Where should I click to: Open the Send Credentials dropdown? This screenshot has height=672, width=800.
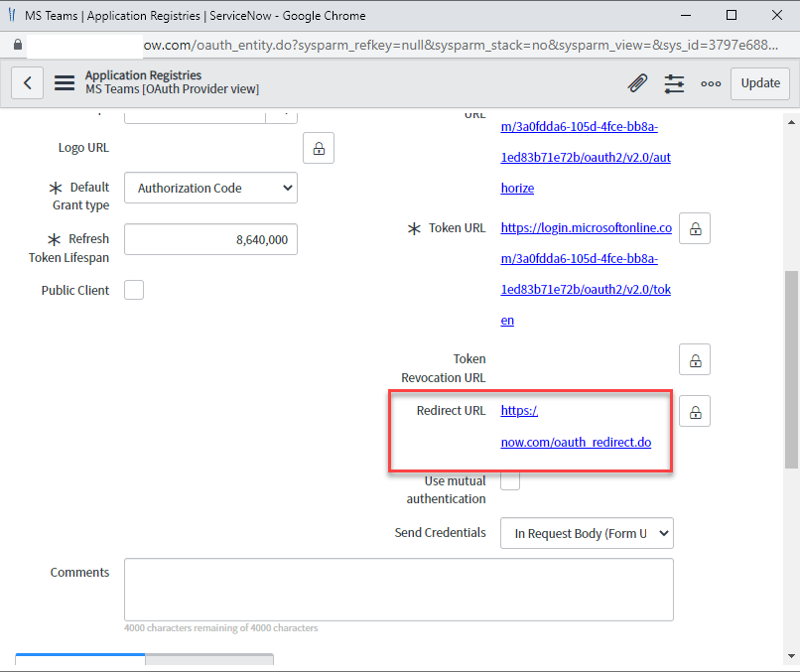[x=586, y=533]
